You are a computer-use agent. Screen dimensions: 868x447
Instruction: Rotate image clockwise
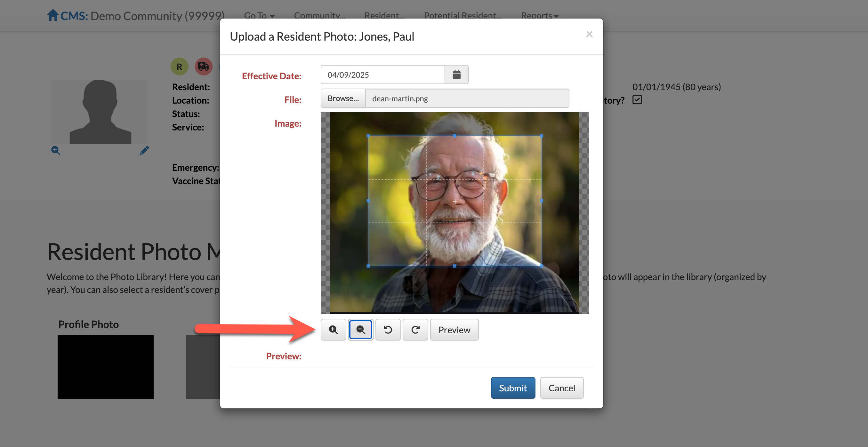click(415, 330)
